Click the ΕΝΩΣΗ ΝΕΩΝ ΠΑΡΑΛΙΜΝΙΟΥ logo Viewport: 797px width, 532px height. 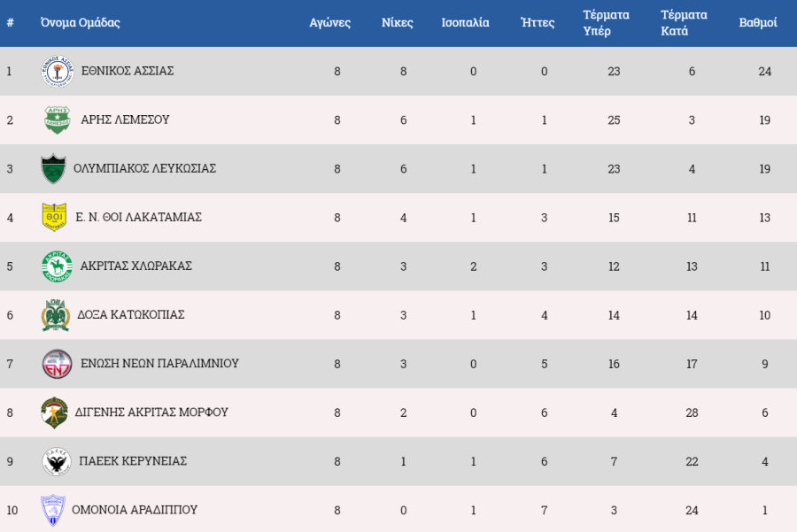(58, 364)
